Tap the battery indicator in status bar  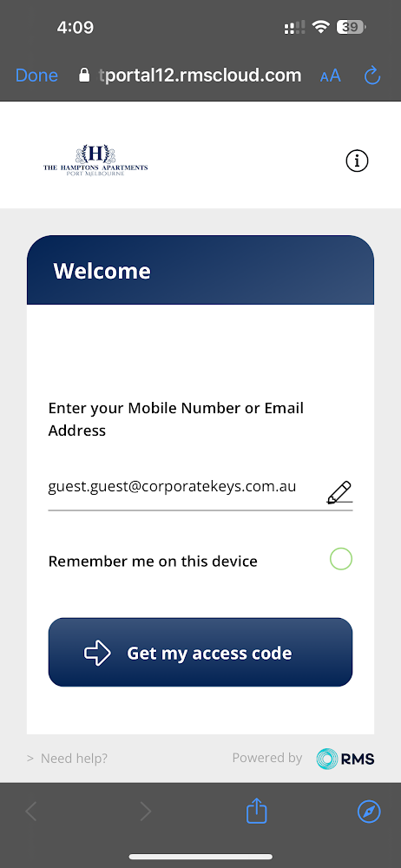click(352, 27)
